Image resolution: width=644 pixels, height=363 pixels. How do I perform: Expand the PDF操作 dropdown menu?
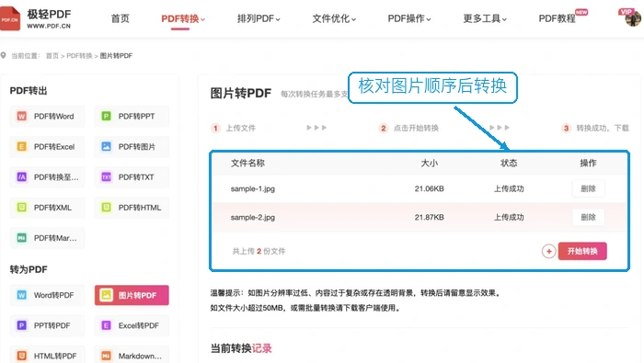click(x=409, y=18)
